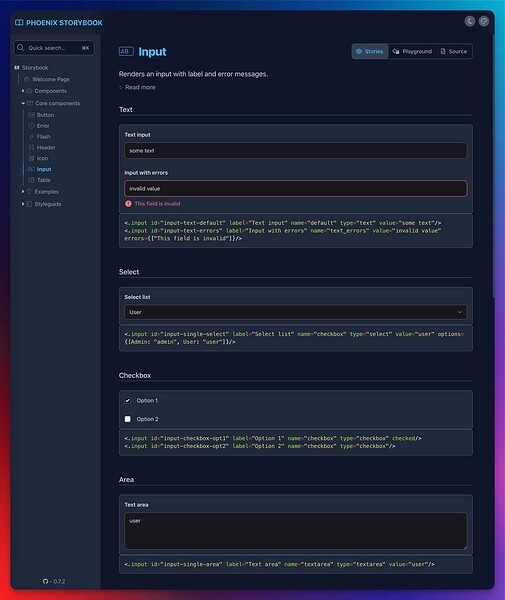Collapse the Core components folder arrow
The width and height of the screenshot is (505, 600).
tap(23, 103)
